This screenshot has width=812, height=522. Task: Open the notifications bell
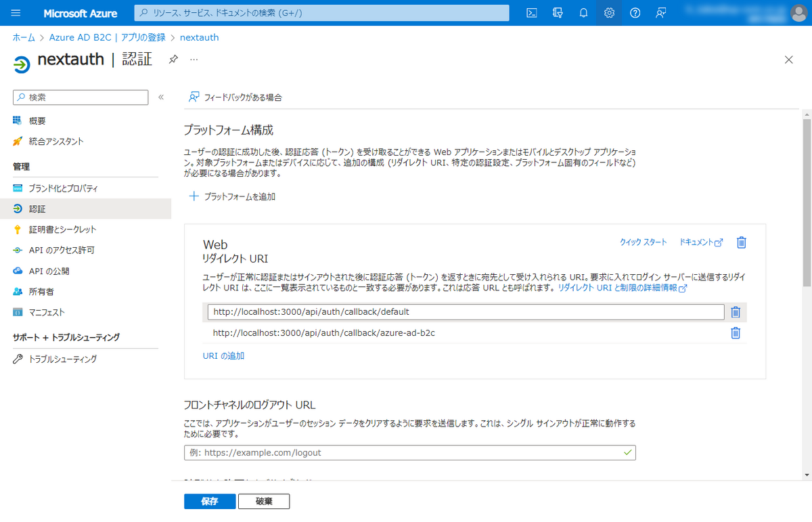pyautogui.click(x=583, y=13)
